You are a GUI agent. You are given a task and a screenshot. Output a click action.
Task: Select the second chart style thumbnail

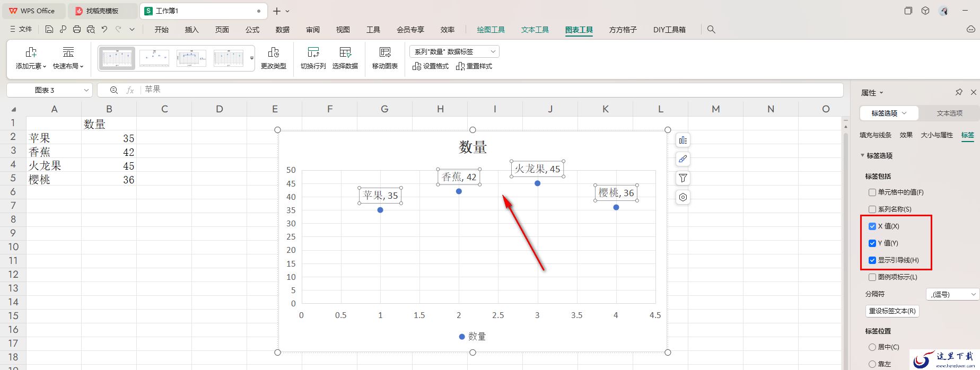coord(154,58)
